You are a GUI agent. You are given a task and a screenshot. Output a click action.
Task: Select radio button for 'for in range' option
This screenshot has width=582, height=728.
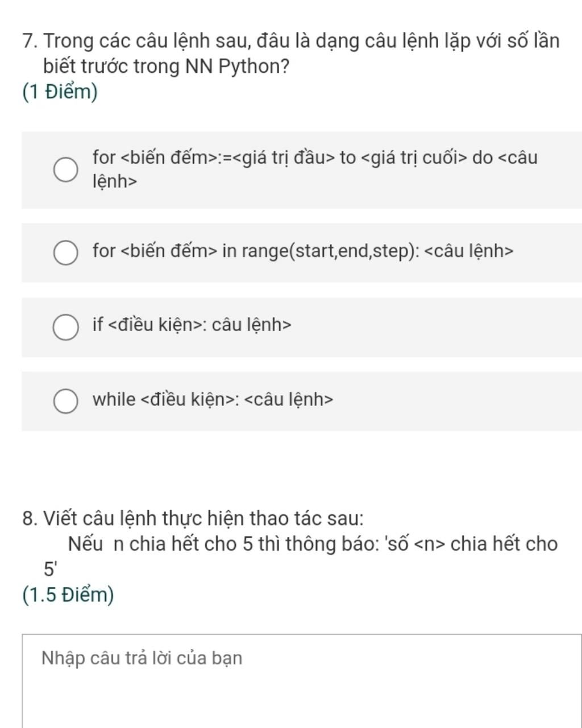click(x=65, y=253)
